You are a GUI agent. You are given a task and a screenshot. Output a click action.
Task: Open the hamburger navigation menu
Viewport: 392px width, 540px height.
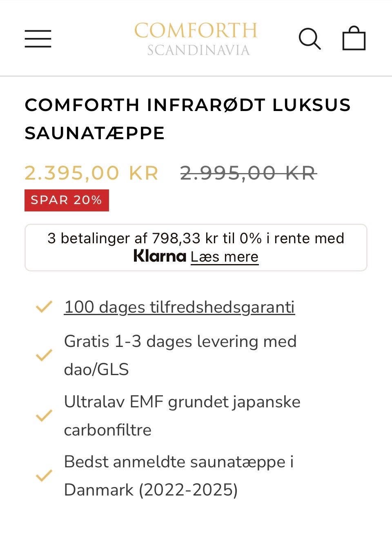[x=38, y=39]
